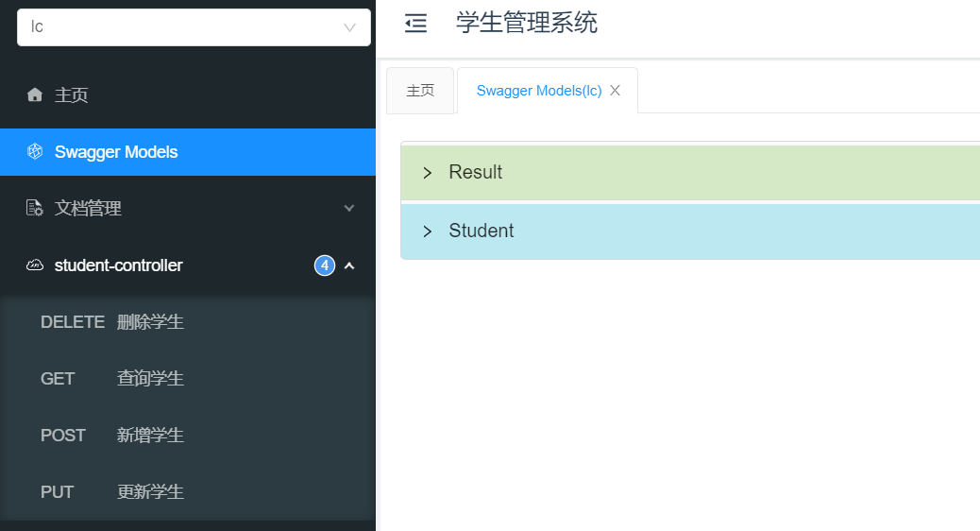The height and width of the screenshot is (531, 980).
Task: Click the student-controller badge showing 4
Action: pyautogui.click(x=325, y=265)
